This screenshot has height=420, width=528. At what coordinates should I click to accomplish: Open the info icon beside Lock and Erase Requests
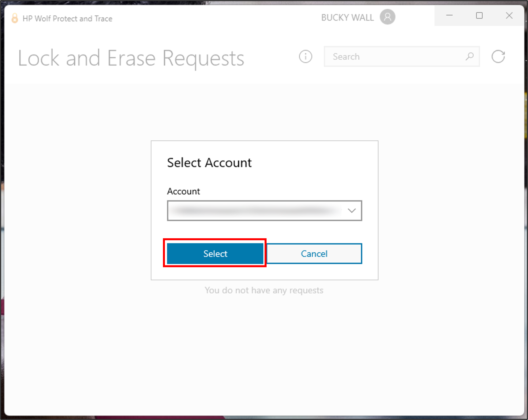click(305, 57)
